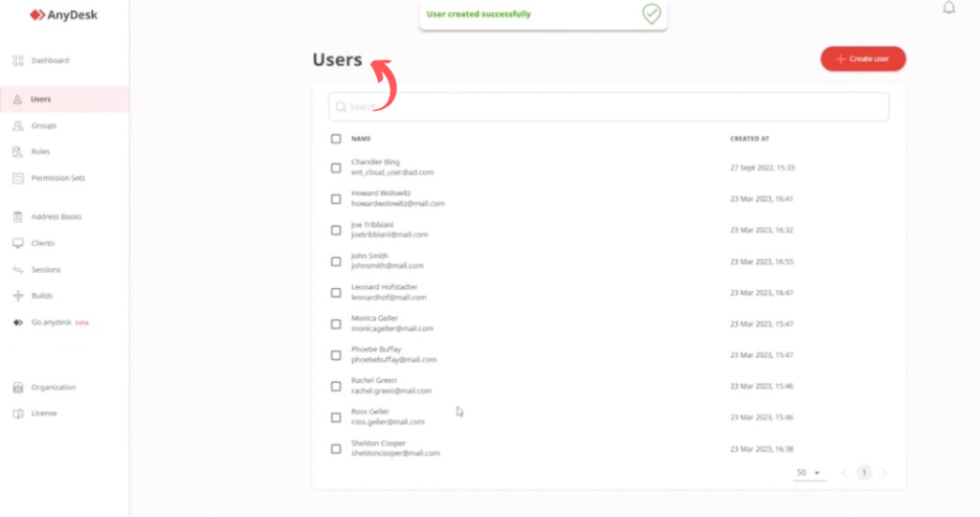This screenshot has width=980, height=517.
Task: Go to previous page arrow
Action: point(844,473)
